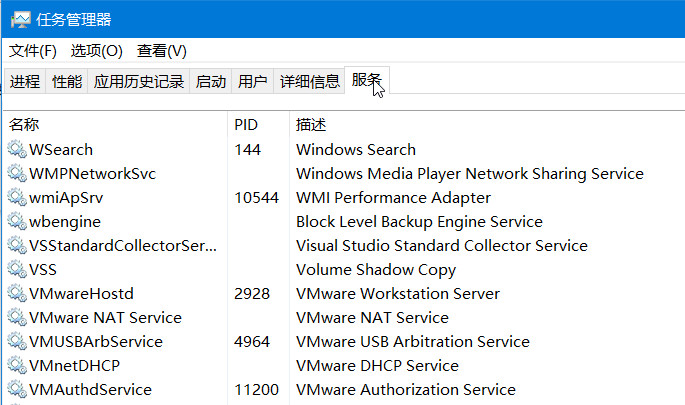The height and width of the screenshot is (405, 685).
Task: Select VMware NAT Service in the name column
Action: (x=105, y=318)
